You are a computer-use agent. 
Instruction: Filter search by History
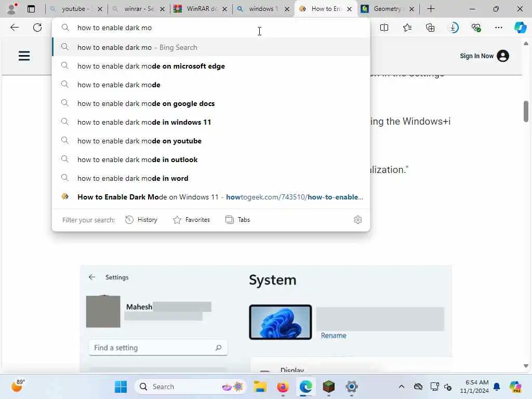141,220
